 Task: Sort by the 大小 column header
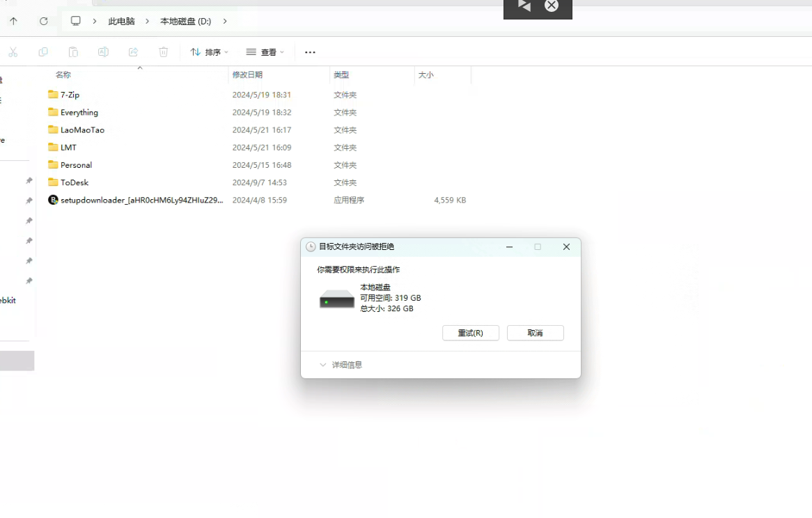point(425,75)
